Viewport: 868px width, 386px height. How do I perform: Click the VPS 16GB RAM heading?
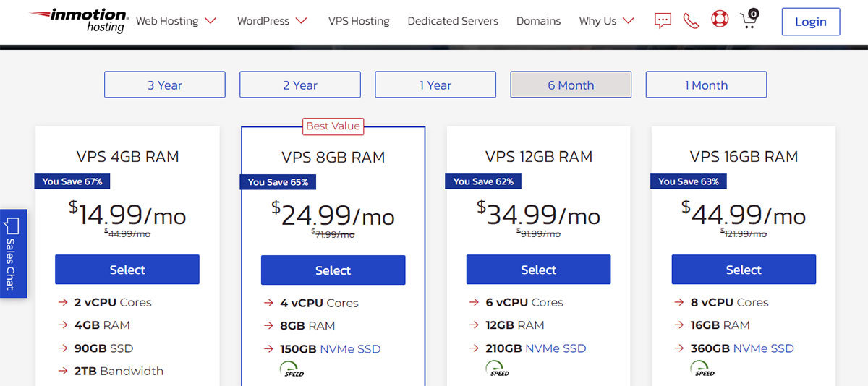[x=744, y=156]
